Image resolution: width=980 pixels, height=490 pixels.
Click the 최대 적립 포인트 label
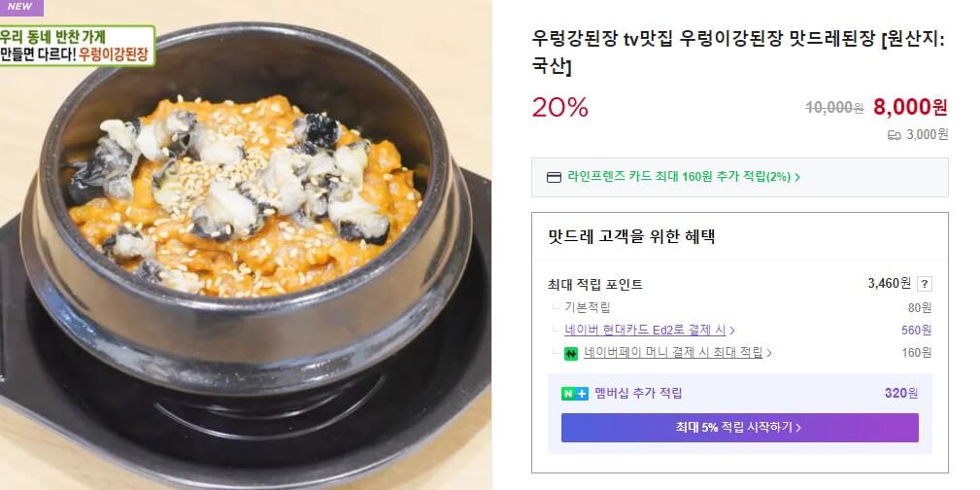pos(595,284)
